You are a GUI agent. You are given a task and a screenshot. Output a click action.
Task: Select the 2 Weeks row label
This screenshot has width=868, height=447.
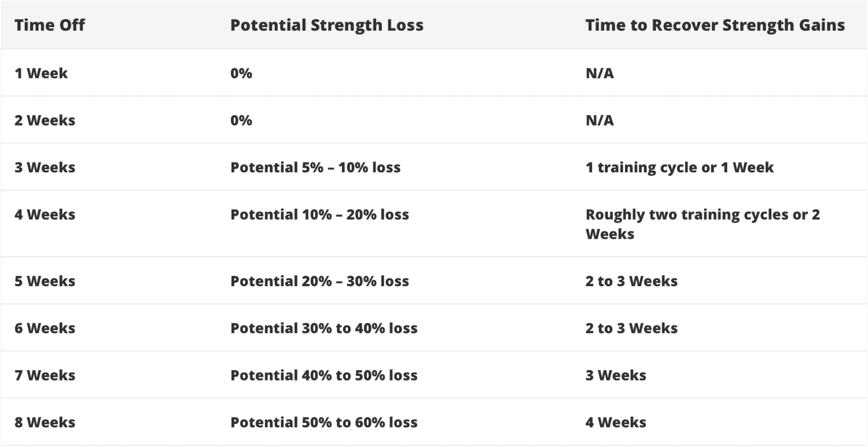[x=45, y=120]
